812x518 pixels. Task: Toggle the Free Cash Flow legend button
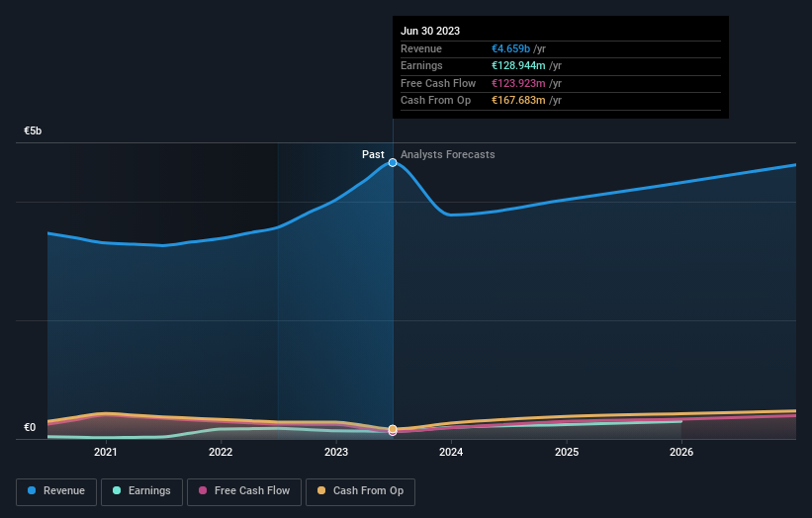coord(244,491)
